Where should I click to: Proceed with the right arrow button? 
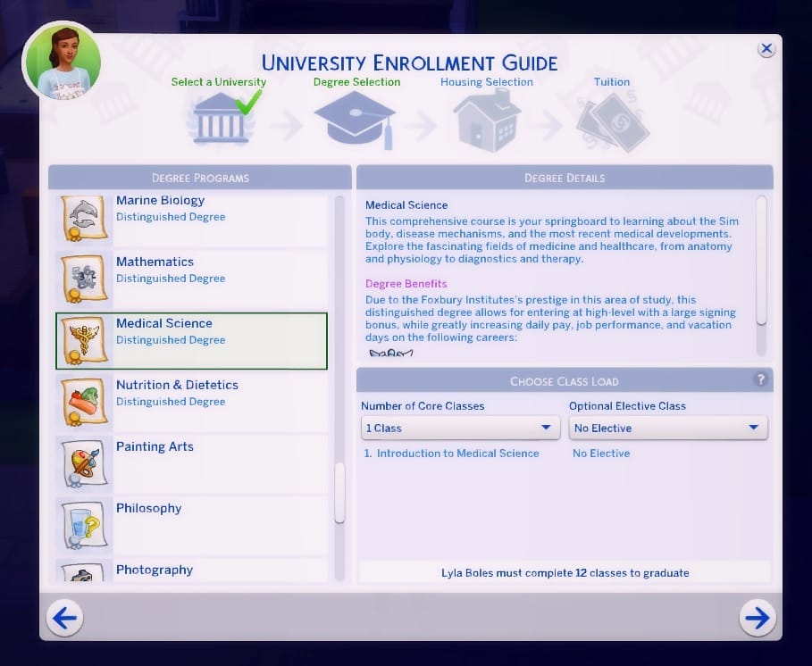click(758, 618)
